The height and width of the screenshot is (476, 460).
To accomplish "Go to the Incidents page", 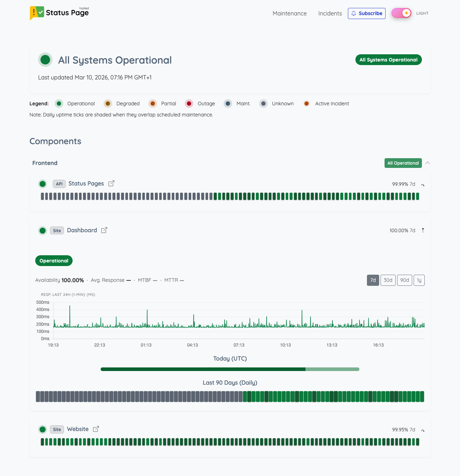I will pos(330,13).
